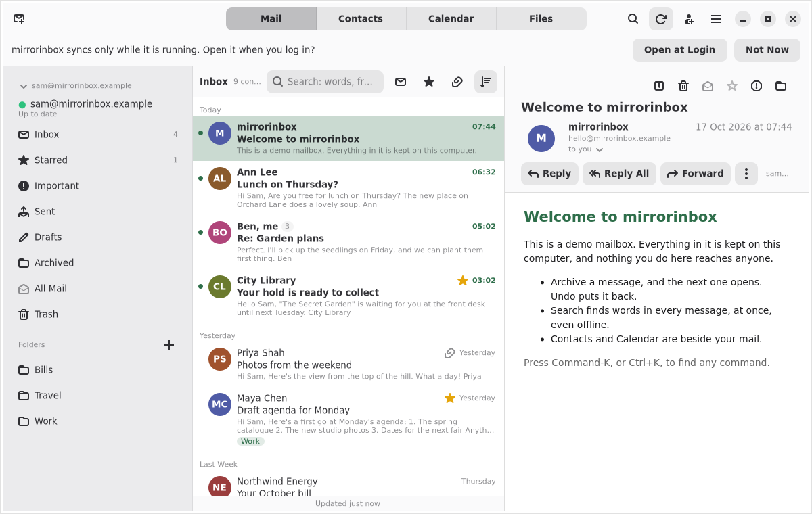The height and width of the screenshot is (514, 812).
Task: Collapse the sam@mirrorinbox.example account chevron
Action: 24,86
